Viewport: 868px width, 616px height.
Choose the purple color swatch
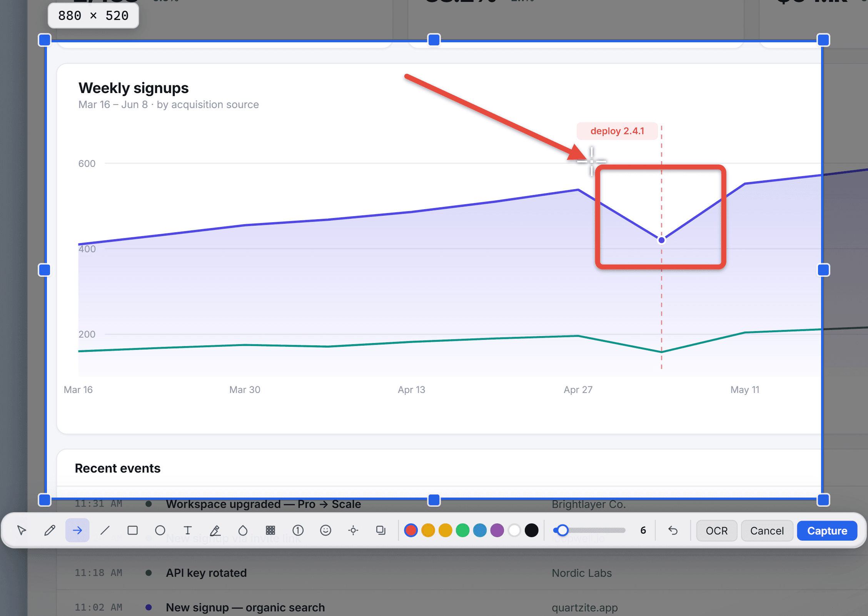(497, 531)
